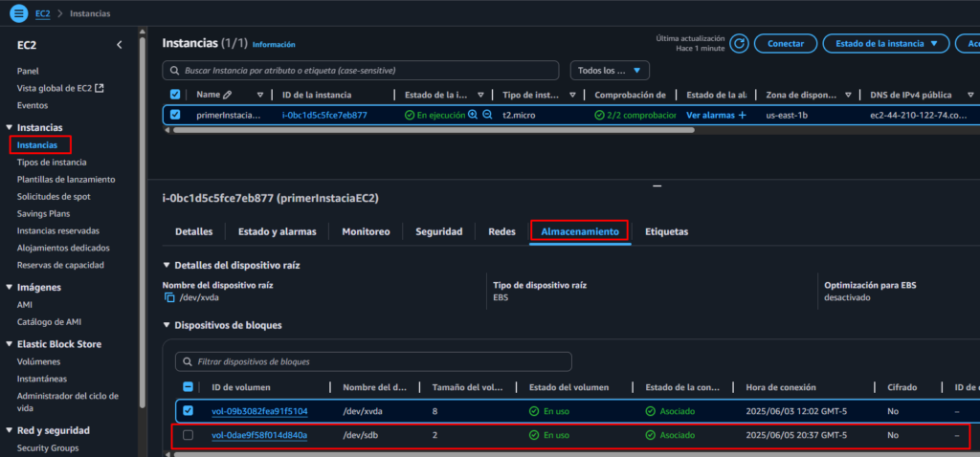Collapse Detalles del dispositivo raíz section
Image resolution: width=980 pixels, height=457 pixels.
tap(166, 266)
